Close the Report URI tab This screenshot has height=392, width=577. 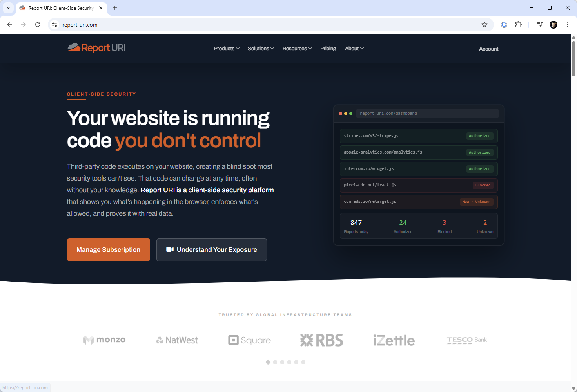pos(101,8)
